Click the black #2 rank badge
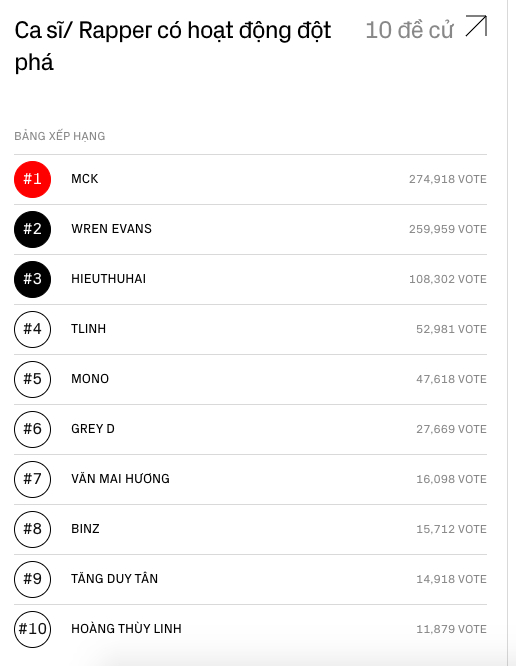516x666 pixels. point(32,229)
